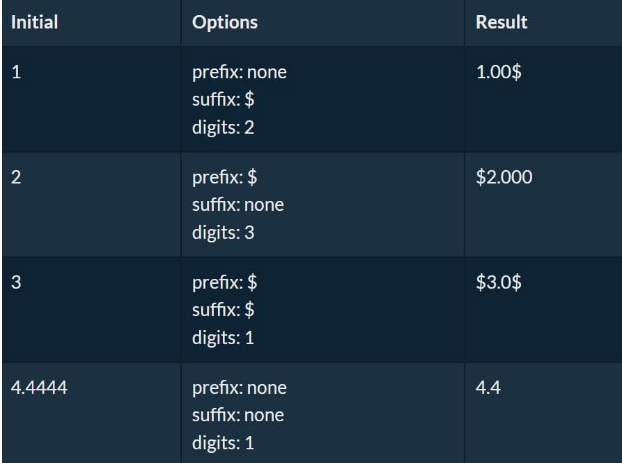The width and height of the screenshot is (622, 463).
Task: Click 'prefix: $' in the second row
Action: coord(225,177)
